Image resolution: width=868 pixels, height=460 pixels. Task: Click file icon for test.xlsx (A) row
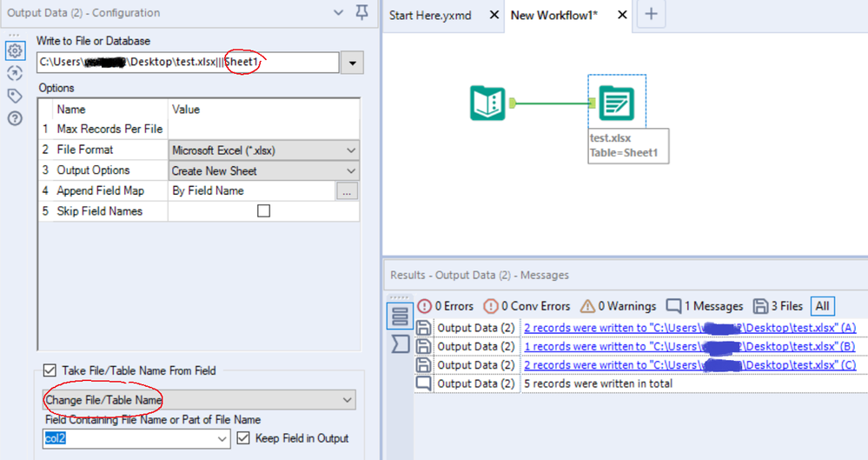coord(423,328)
